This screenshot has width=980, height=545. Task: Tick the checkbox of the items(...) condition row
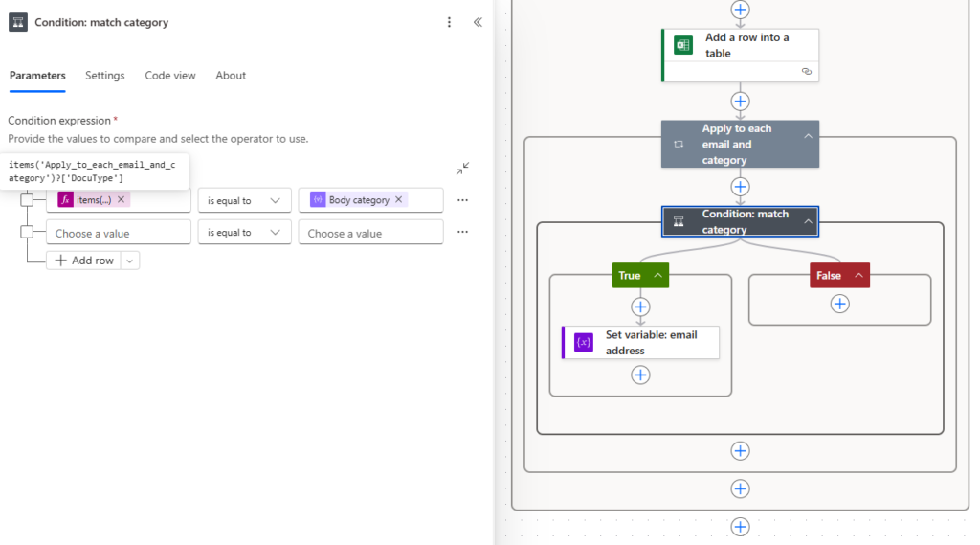(x=27, y=200)
